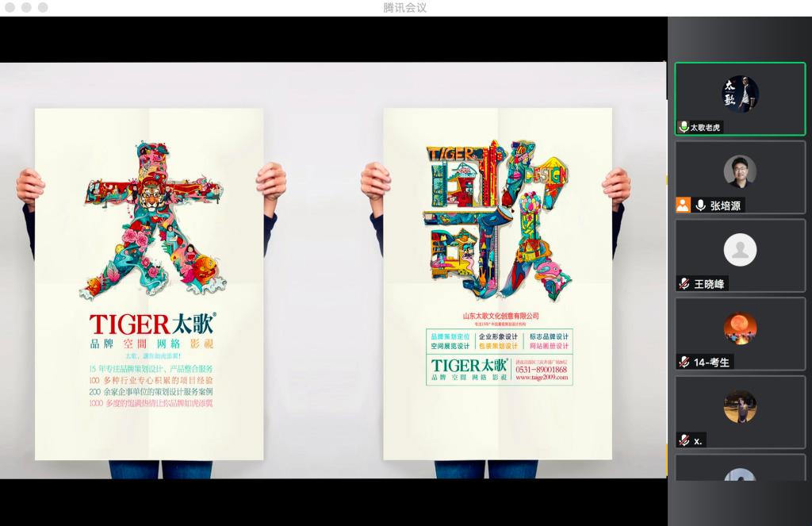
Task: Click the avatar of participant x.
Action: pos(740,407)
